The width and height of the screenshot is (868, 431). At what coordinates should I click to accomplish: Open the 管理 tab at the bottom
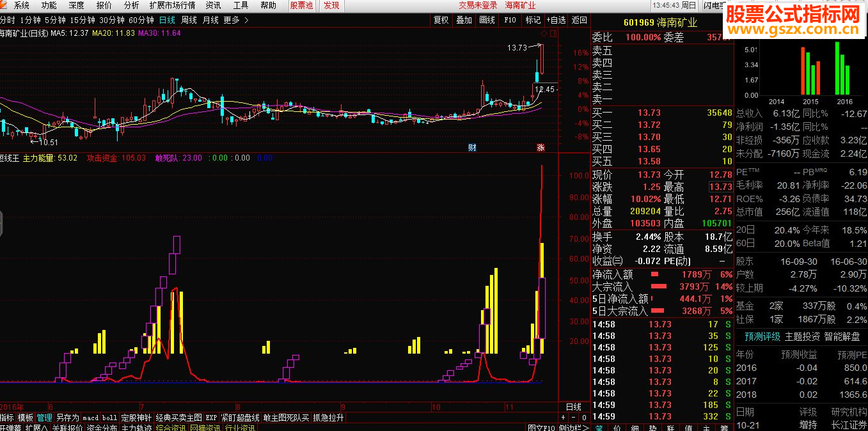[x=45, y=418]
